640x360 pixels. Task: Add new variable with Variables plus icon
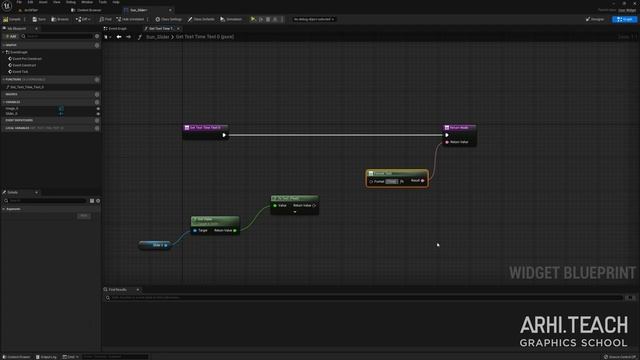pos(97,102)
